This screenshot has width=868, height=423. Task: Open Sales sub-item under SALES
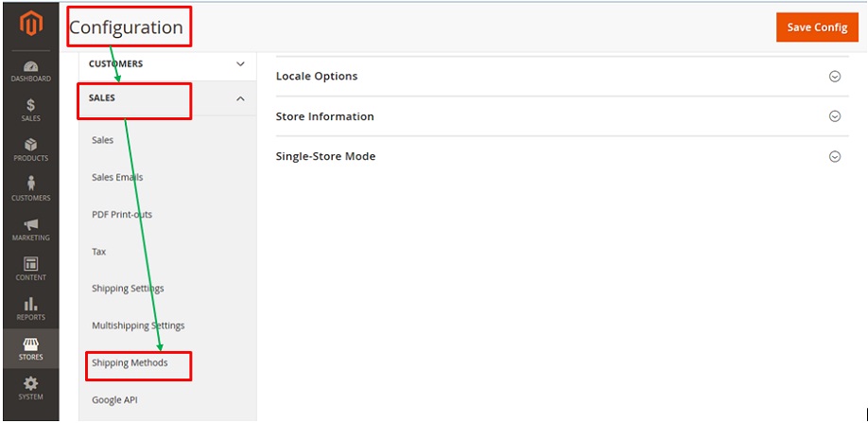(x=102, y=140)
